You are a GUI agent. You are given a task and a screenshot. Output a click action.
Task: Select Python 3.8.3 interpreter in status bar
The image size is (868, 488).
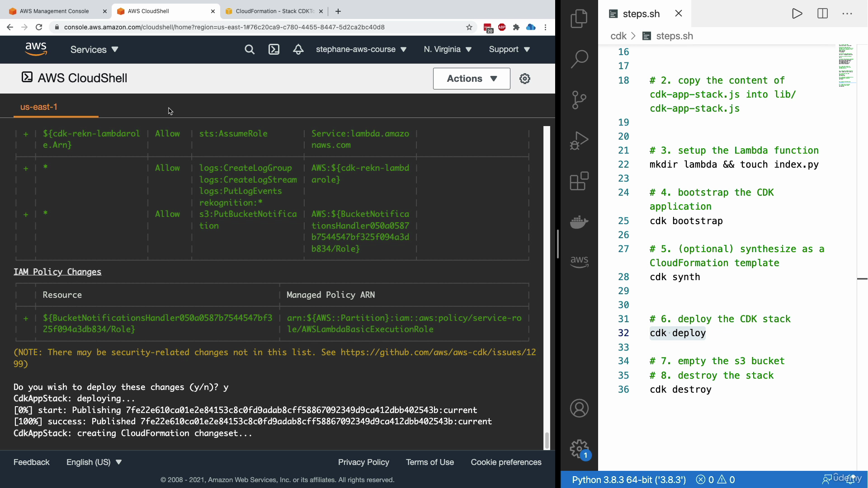point(629,479)
